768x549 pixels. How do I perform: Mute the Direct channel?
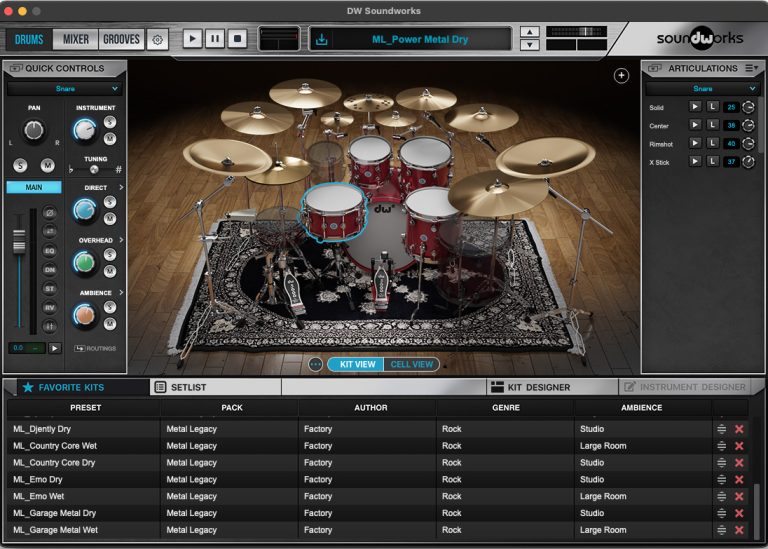pos(110,218)
